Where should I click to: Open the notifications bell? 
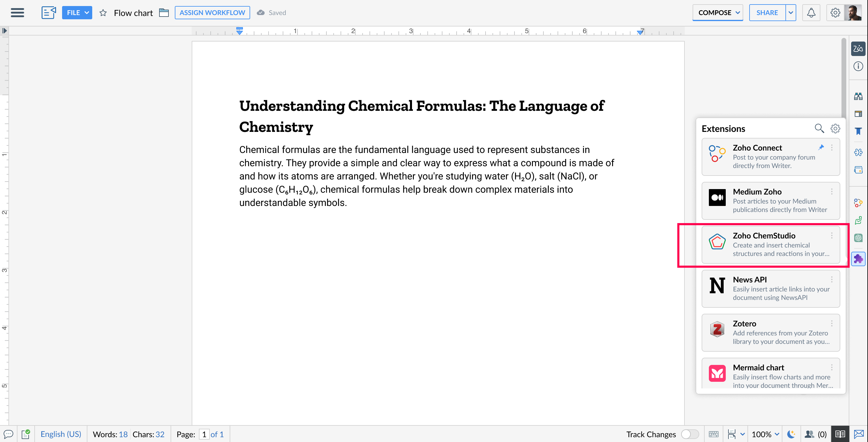coord(811,13)
